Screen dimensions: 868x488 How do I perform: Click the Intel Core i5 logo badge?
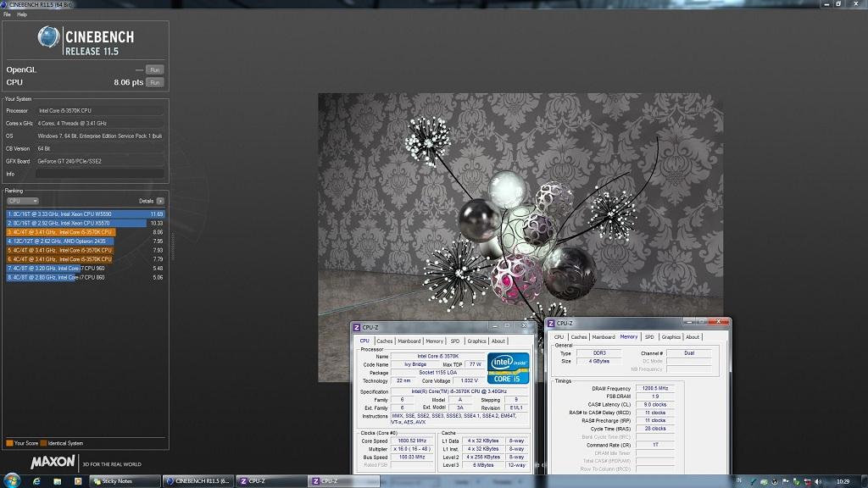(x=508, y=368)
